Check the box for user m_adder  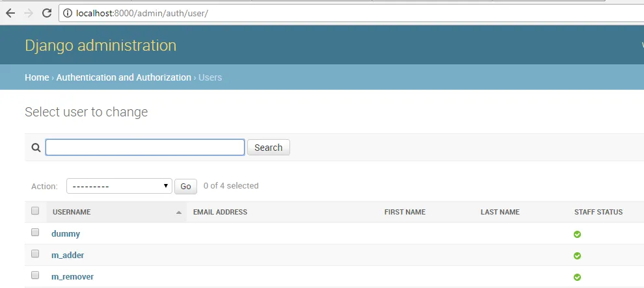click(35, 254)
